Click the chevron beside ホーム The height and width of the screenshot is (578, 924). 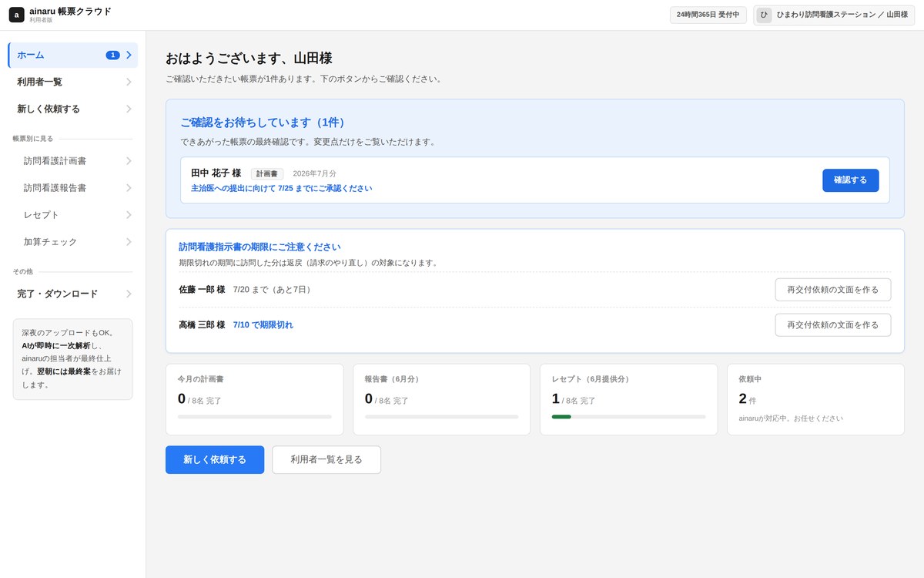click(x=129, y=55)
